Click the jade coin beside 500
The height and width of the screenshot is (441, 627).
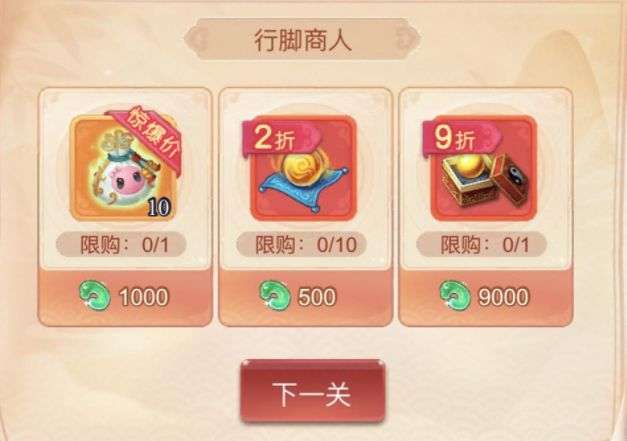(x=274, y=296)
